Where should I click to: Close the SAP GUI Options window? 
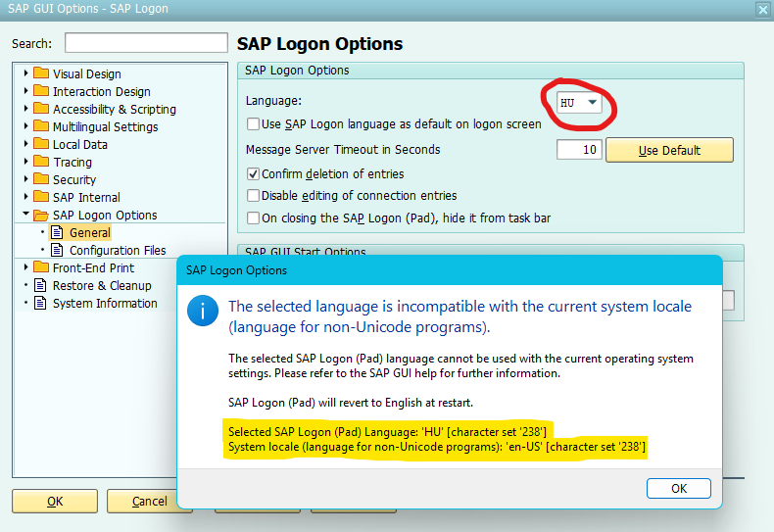tap(762, 10)
